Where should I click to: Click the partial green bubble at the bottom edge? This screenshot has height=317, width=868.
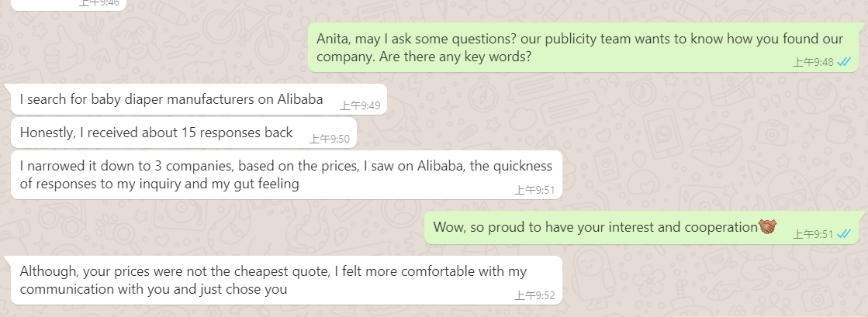tap(768, 314)
